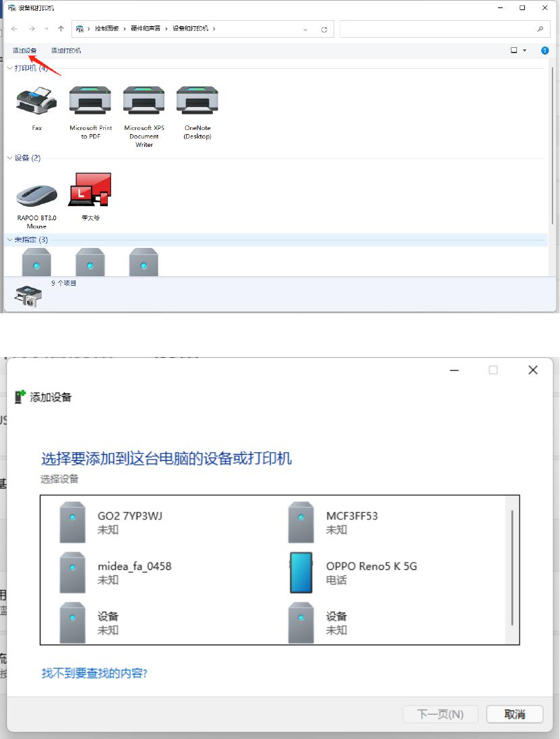The height and width of the screenshot is (739, 560).
Task: Click 添加打印机 in the command bar
Action: pyautogui.click(x=66, y=51)
